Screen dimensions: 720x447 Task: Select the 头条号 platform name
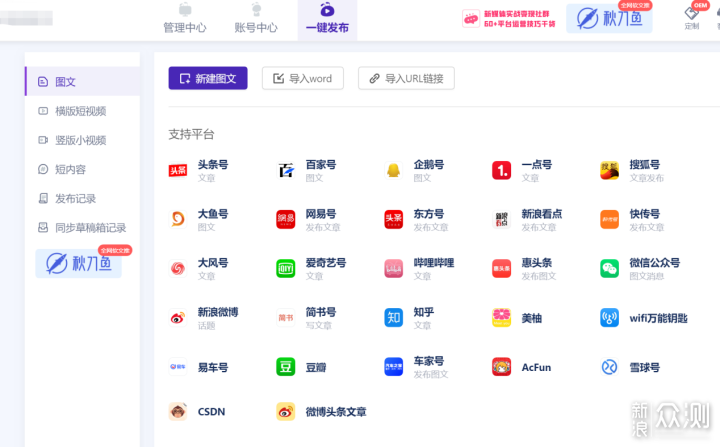click(x=213, y=164)
